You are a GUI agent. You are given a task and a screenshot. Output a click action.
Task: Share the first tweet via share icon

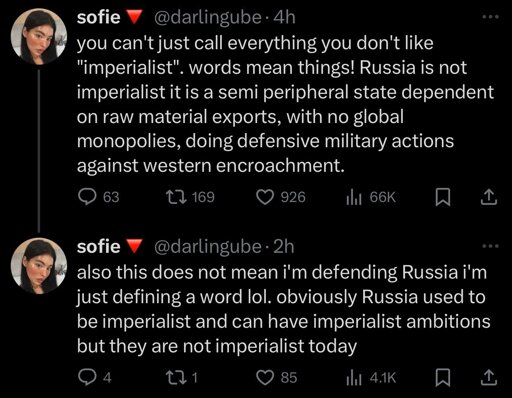[489, 197]
